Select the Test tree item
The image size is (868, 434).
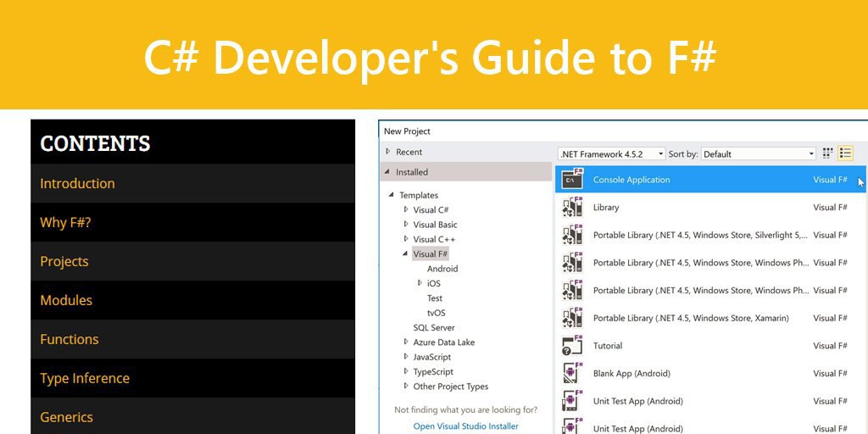(435, 298)
